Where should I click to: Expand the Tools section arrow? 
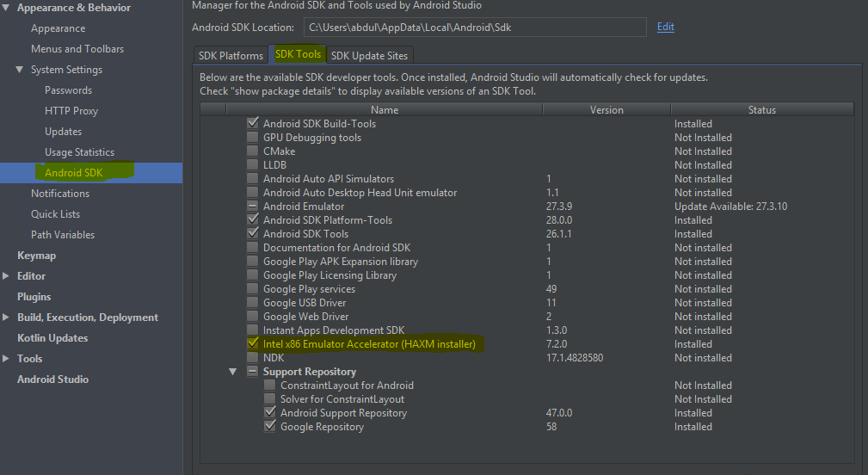[6, 359]
